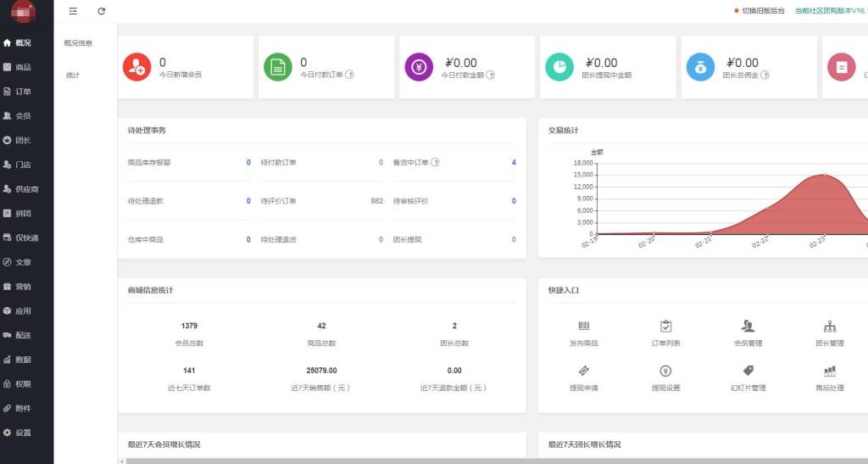868x464 pixels.
Task: Open 今日新增会员 red member icon
Action: pos(136,67)
